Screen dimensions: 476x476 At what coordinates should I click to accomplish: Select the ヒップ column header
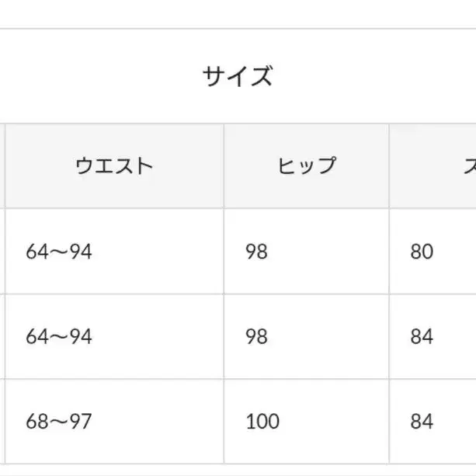coord(306,165)
